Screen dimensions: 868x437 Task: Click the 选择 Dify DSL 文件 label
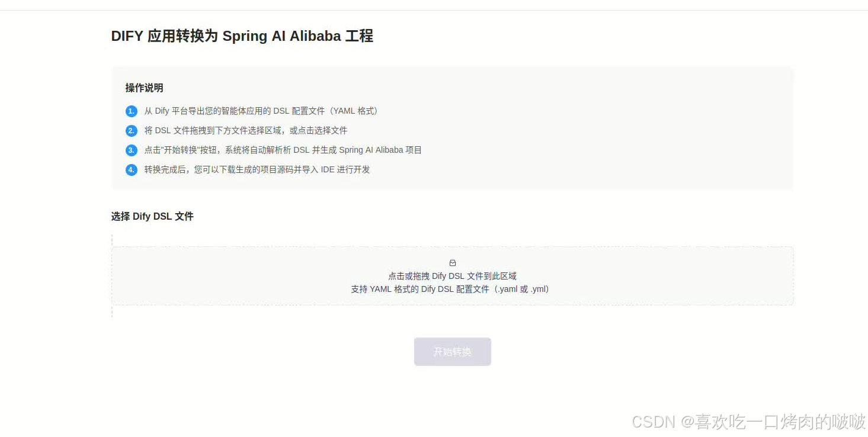pos(152,216)
